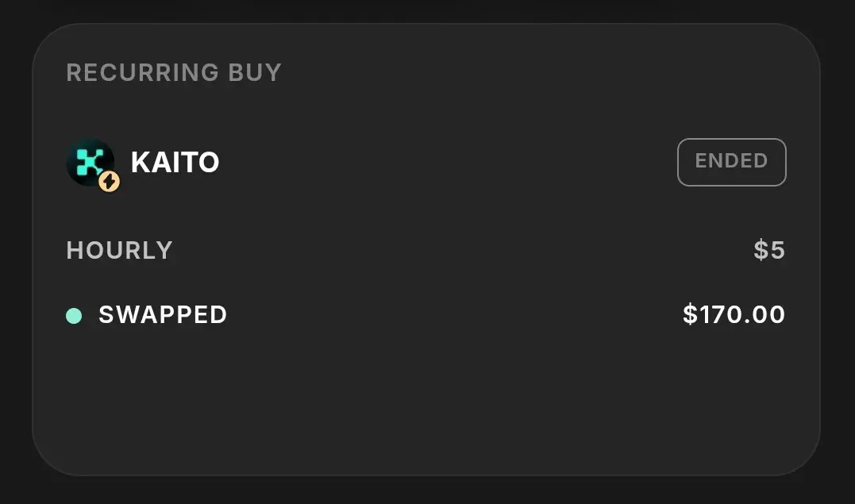Image resolution: width=855 pixels, height=504 pixels.
Task: Click the empty area below the SWAPPED row
Action: tap(426, 397)
